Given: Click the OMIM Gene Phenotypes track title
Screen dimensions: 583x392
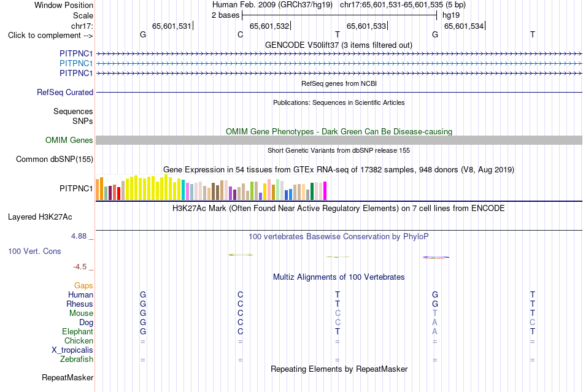Looking at the screenshot, I should coord(339,131).
